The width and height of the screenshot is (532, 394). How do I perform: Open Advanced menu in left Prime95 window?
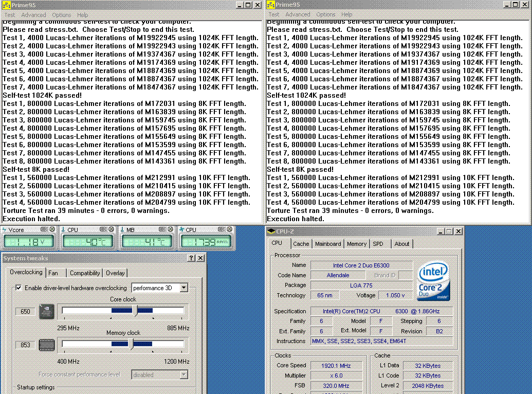tap(33, 15)
